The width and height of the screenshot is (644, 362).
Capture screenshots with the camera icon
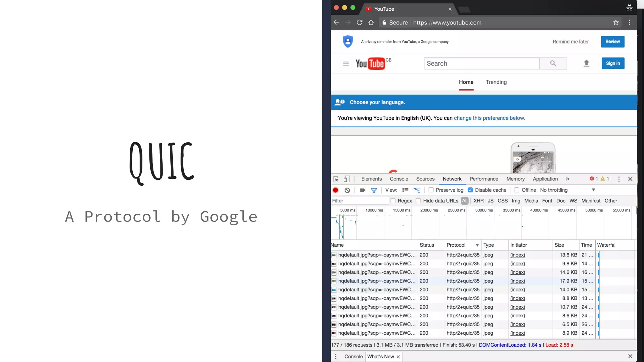(363, 190)
